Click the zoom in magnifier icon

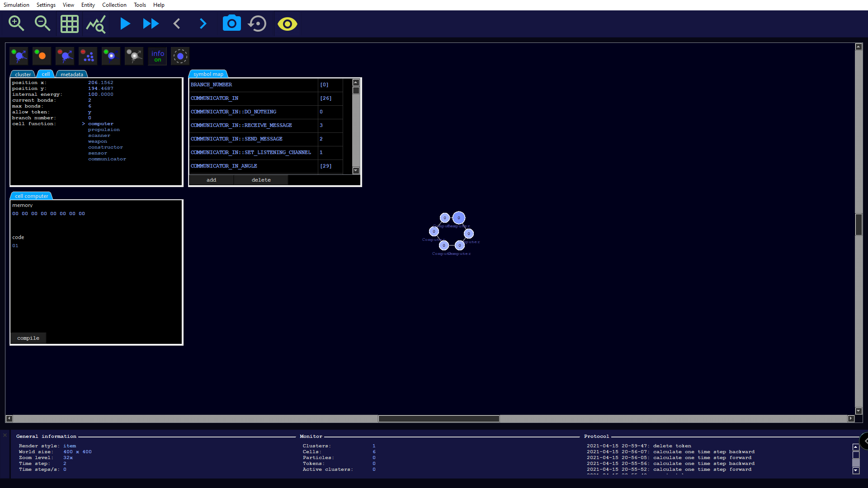(x=16, y=23)
